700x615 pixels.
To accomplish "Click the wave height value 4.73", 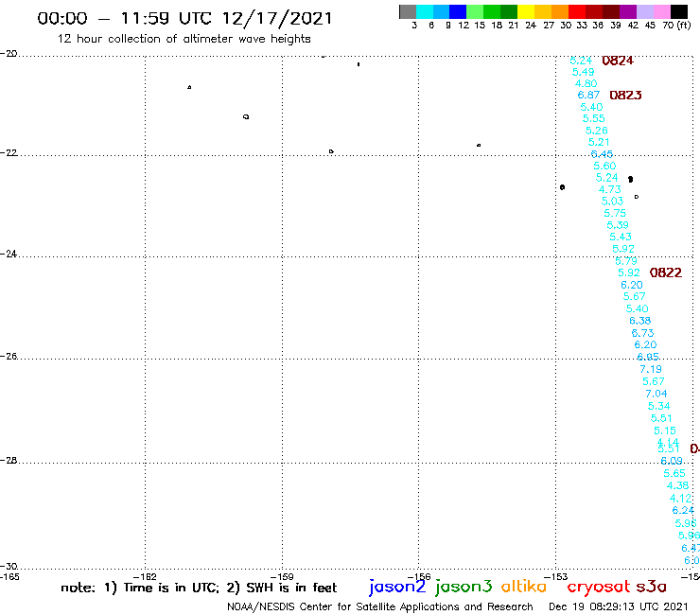I will [610, 189].
